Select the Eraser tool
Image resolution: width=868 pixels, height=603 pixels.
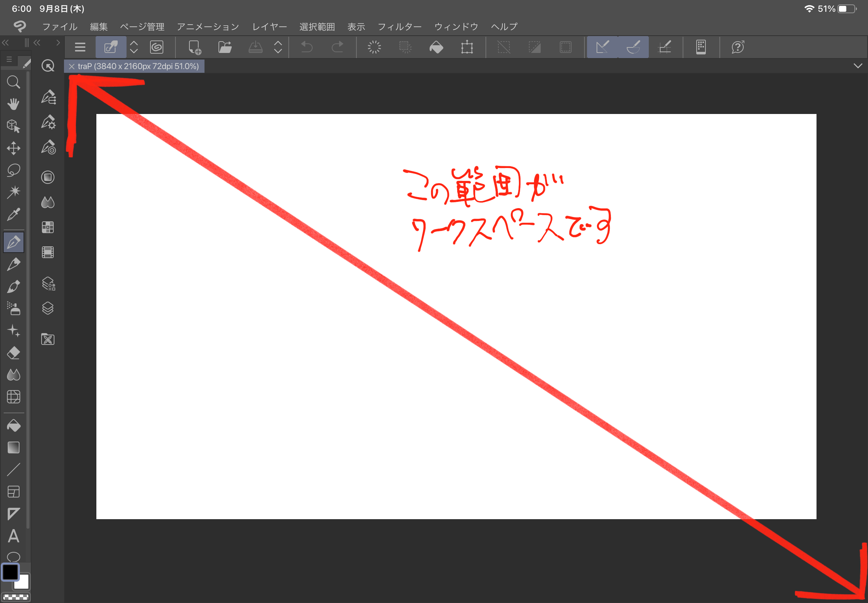click(x=14, y=353)
